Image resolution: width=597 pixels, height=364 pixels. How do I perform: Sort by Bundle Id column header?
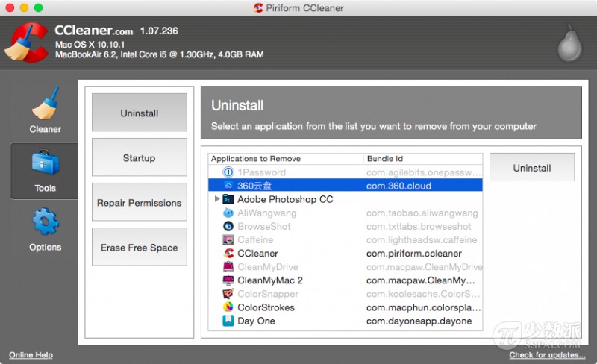(422, 159)
